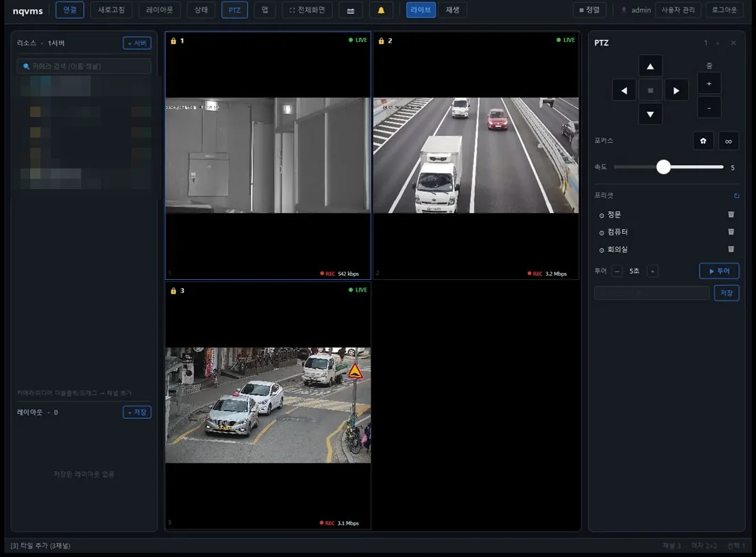Viewport: 756px width, 557px height.
Task: Click the lock icon on tile 3
Action: tap(174, 291)
